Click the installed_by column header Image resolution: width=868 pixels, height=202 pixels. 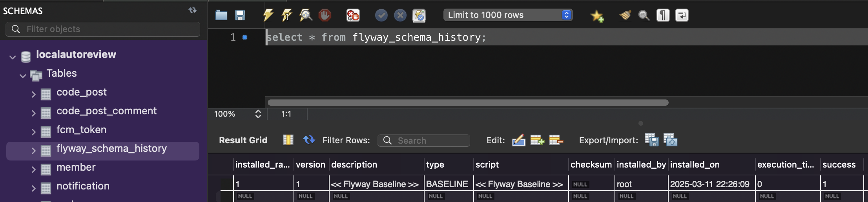pos(642,164)
